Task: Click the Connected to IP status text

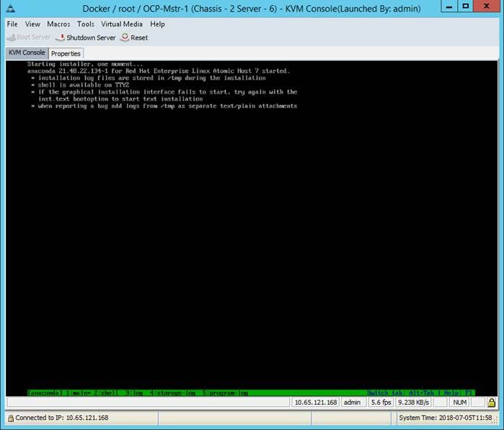Action: [x=62, y=418]
